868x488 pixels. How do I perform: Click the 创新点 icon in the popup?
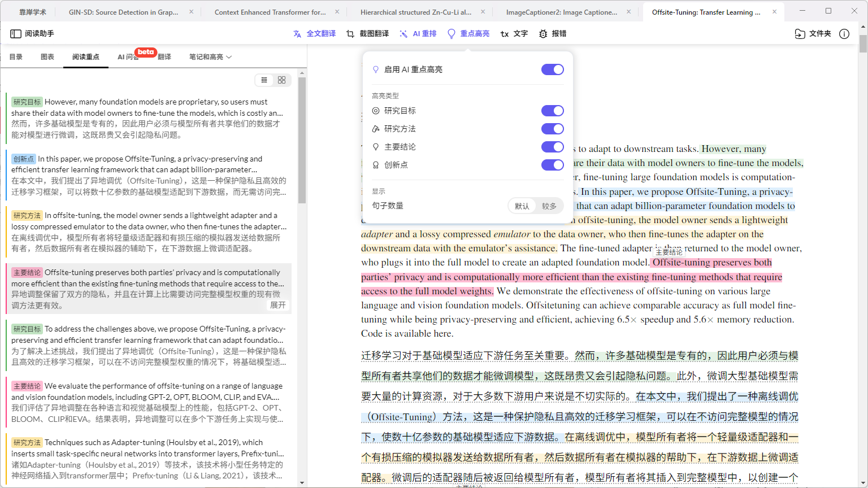pos(376,165)
